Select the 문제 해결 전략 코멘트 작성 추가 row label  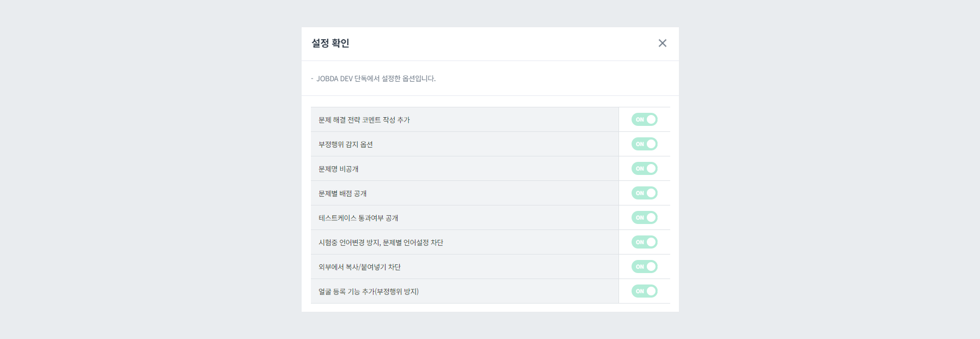tap(365, 120)
